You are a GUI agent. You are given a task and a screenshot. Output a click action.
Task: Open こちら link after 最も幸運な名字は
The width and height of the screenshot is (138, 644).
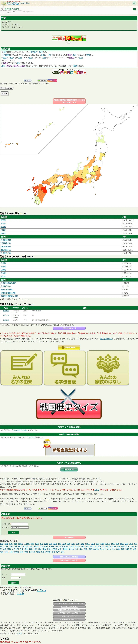[42, 590]
